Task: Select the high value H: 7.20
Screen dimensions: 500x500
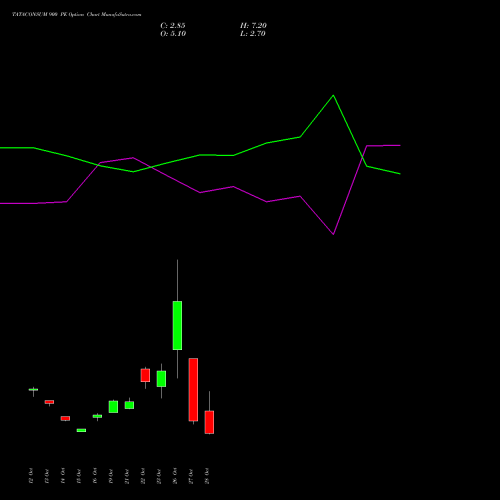Action: tap(253, 26)
